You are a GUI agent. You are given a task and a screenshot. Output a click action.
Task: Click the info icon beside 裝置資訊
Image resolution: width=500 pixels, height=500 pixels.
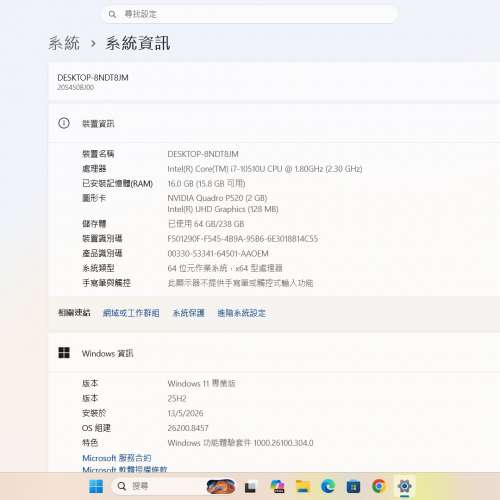(64, 123)
